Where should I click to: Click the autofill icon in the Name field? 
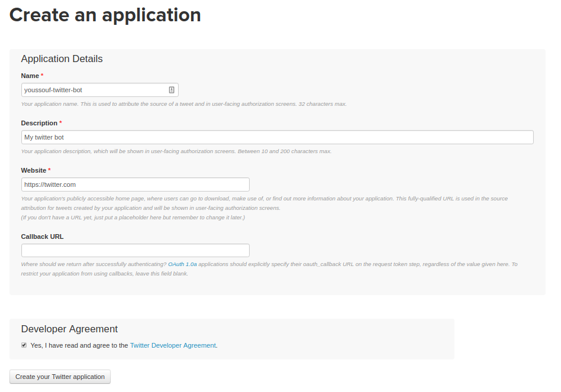click(x=172, y=90)
